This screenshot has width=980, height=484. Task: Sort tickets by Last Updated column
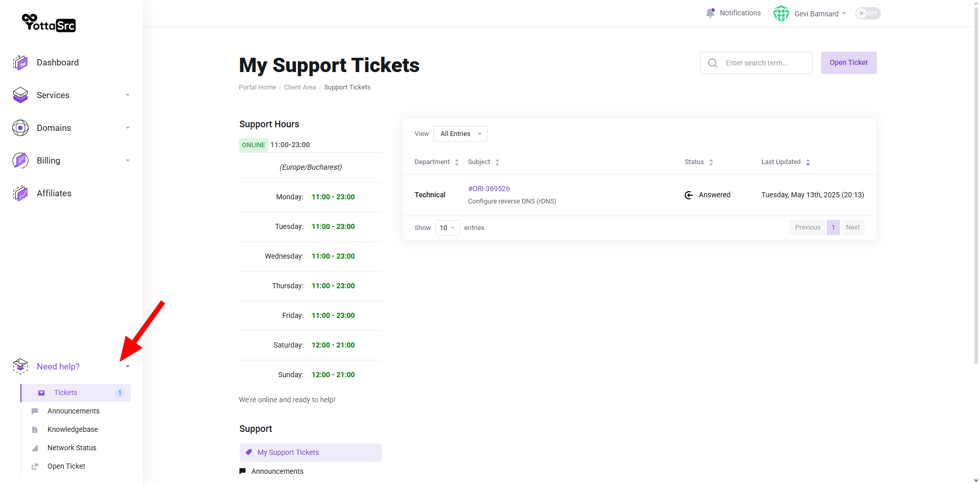click(786, 162)
